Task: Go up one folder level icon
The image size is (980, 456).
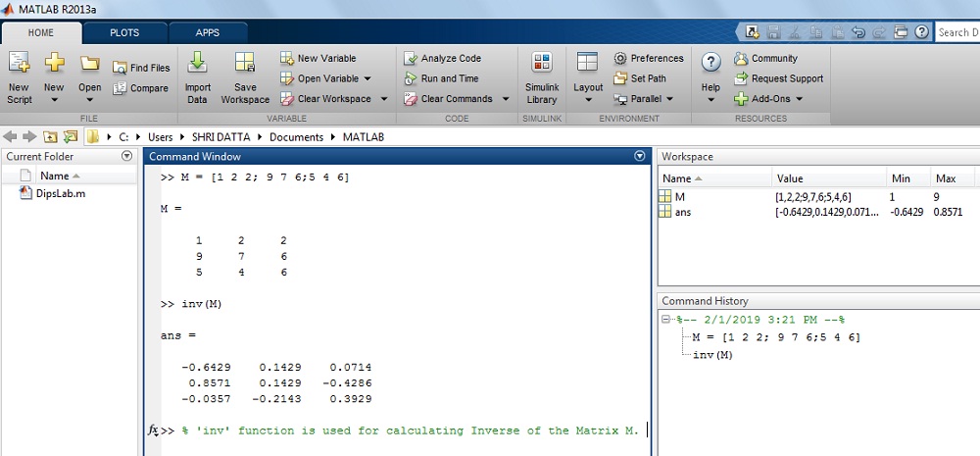Action: coord(51,137)
